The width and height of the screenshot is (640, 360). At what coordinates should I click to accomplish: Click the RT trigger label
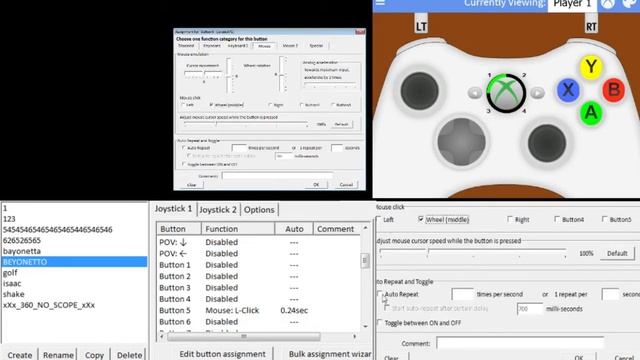pos(591,26)
